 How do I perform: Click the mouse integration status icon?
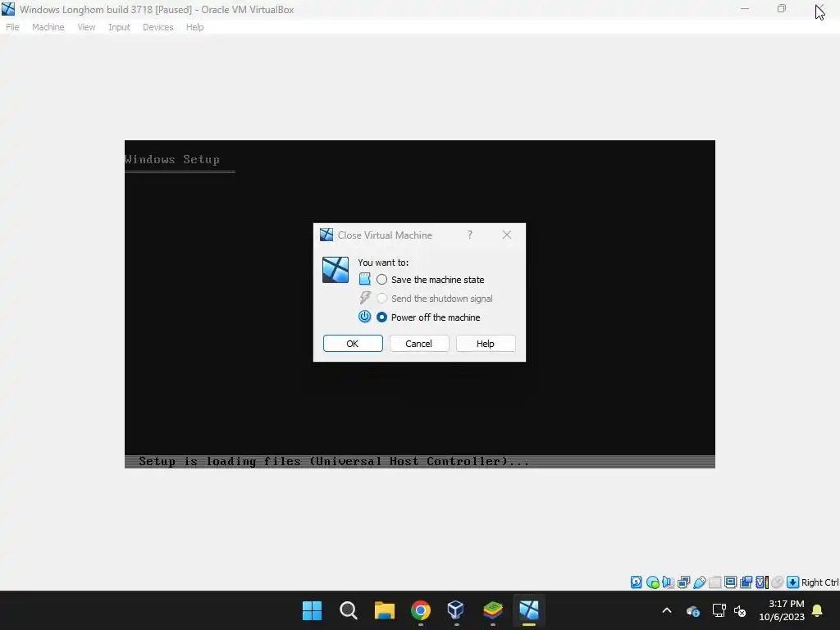778,582
